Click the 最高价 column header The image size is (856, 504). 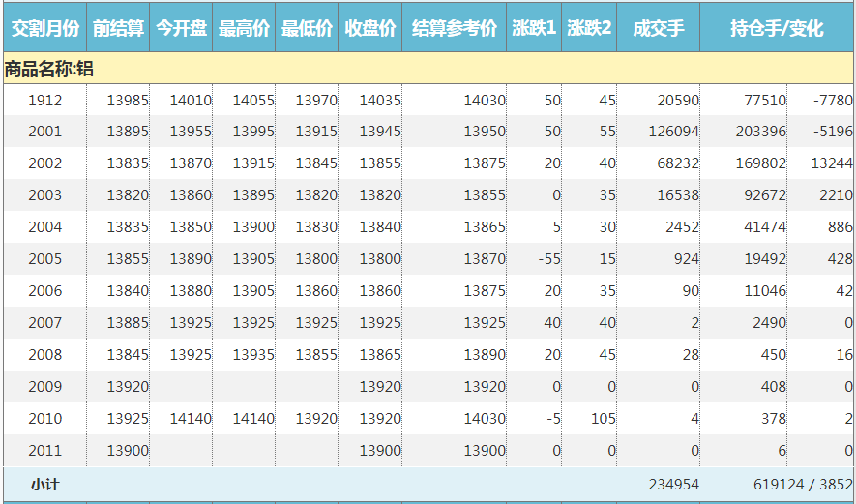click(244, 29)
